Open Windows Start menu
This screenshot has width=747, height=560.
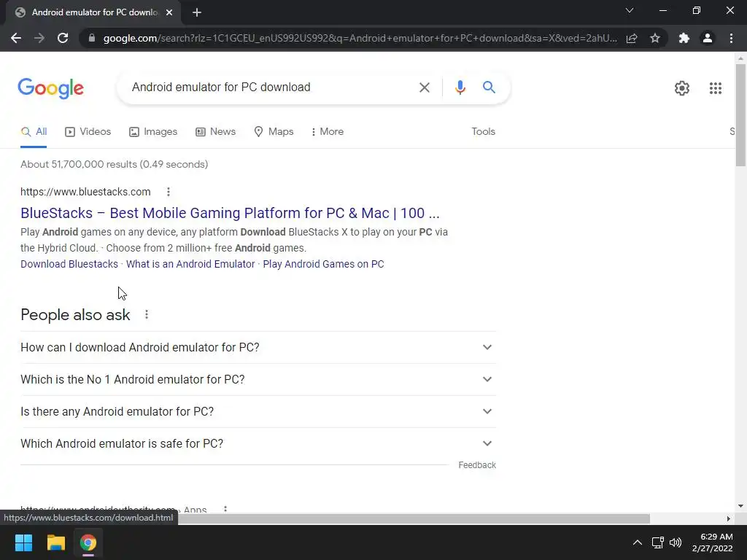click(x=23, y=542)
